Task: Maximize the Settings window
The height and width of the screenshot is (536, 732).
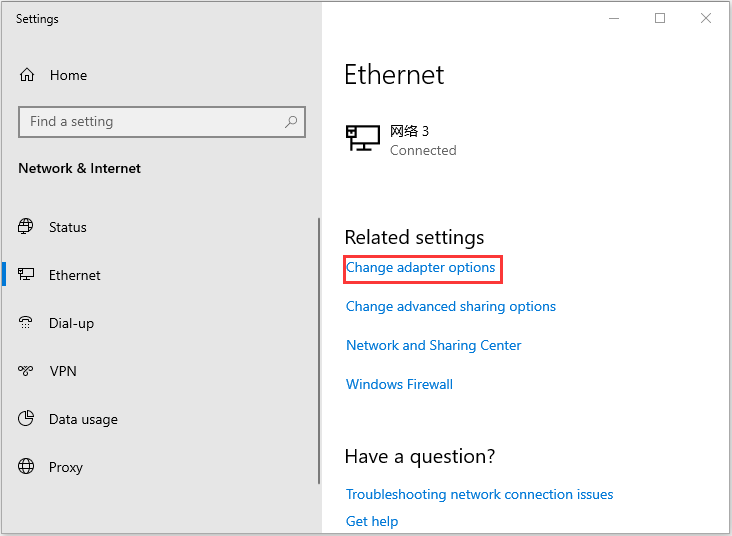Action: 660,18
